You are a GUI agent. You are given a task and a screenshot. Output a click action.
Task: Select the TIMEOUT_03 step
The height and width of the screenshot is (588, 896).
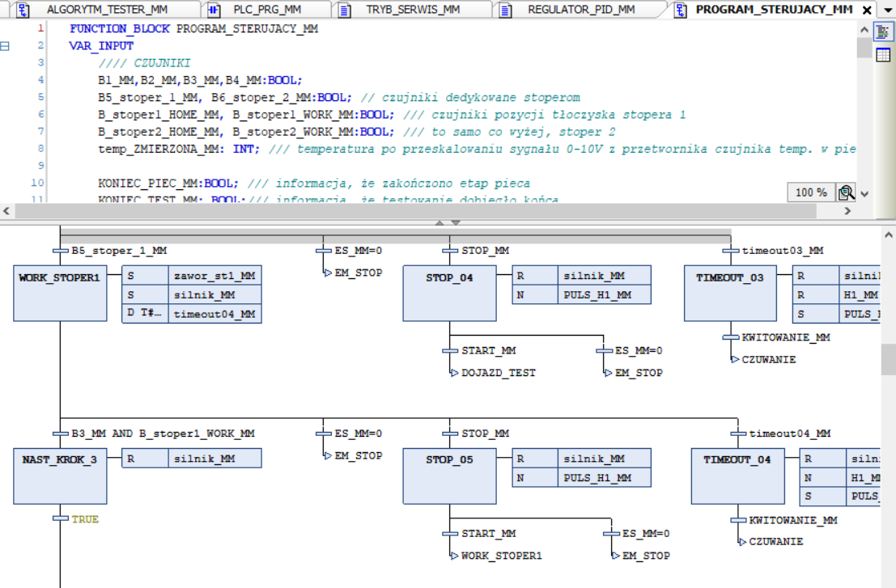(730, 294)
